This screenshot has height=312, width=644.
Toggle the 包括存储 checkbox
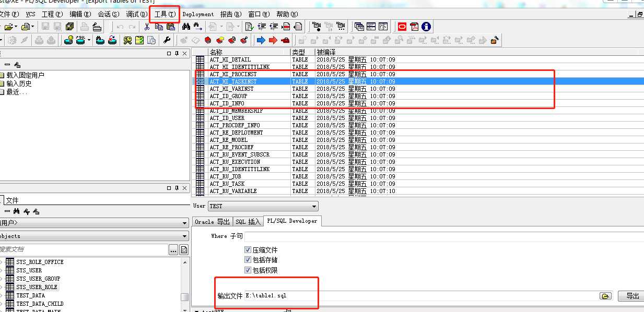tap(248, 260)
